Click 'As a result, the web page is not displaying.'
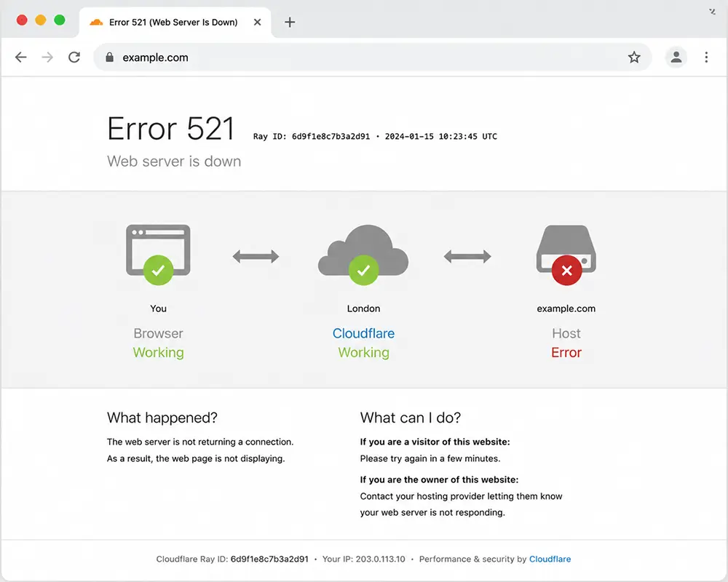 click(196, 458)
